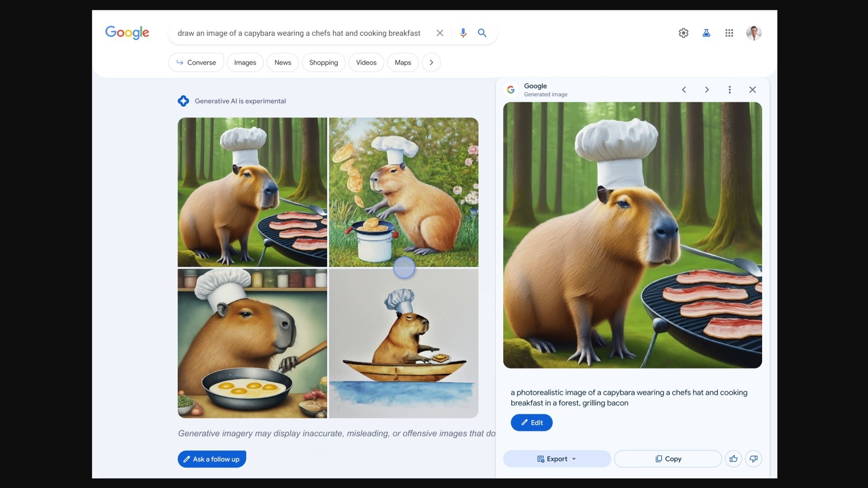
Task: Go to the next generated image arrow
Action: click(x=707, y=89)
